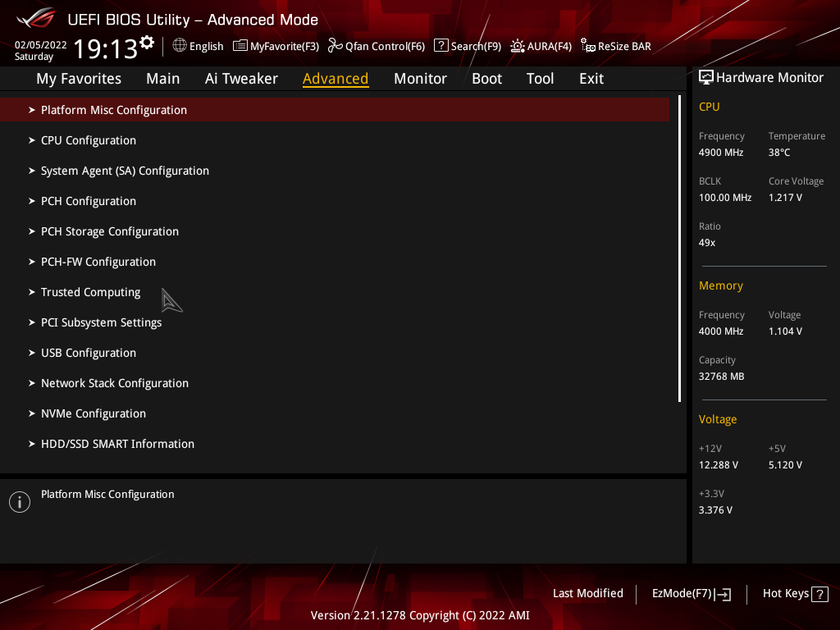The height and width of the screenshot is (630, 840).
Task: Click the ROG logo
Action: [36, 19]
